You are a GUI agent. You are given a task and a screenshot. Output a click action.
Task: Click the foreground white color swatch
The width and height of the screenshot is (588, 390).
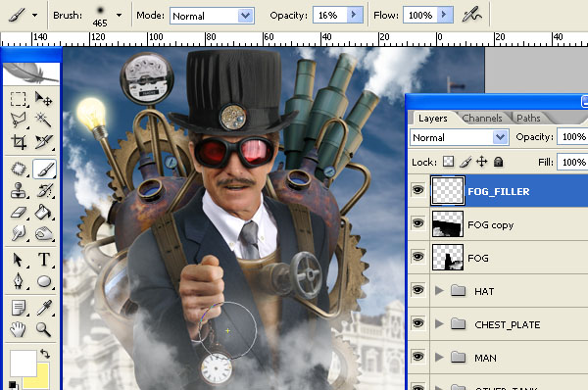coord(23,363)
